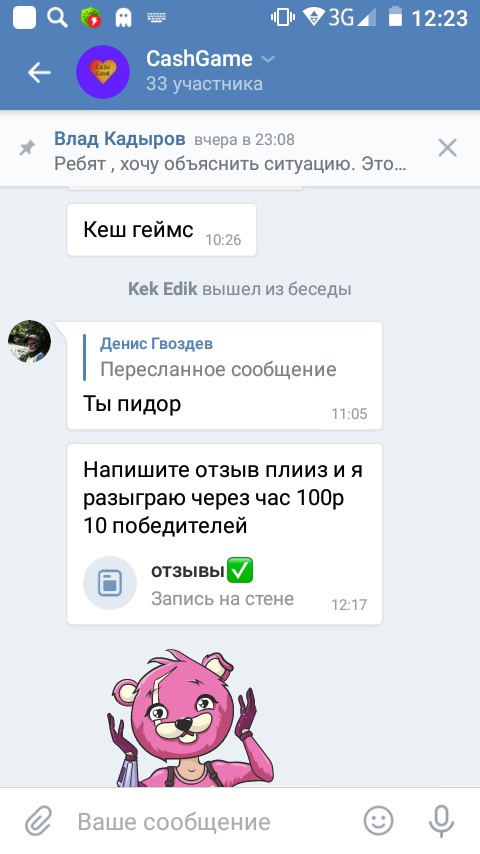Tap the back arrow in the header
This screenshot has height=854, width=480.
(x=39, y=72)
